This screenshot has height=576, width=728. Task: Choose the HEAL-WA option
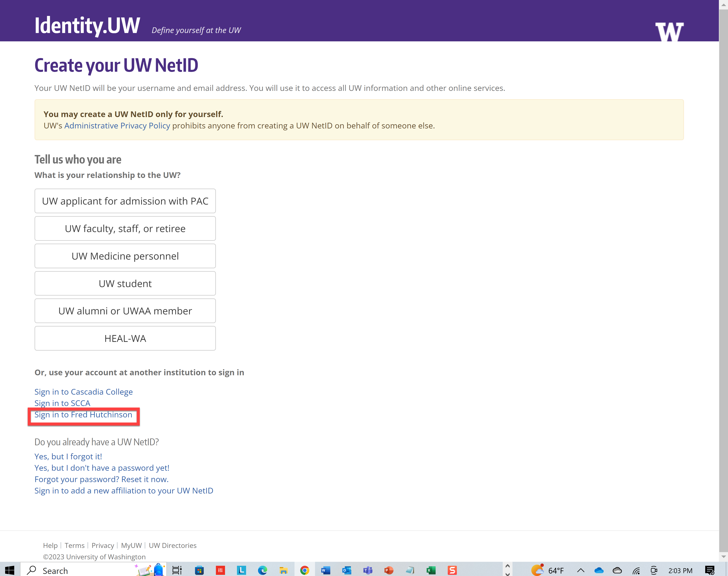(x=125, y=338)
